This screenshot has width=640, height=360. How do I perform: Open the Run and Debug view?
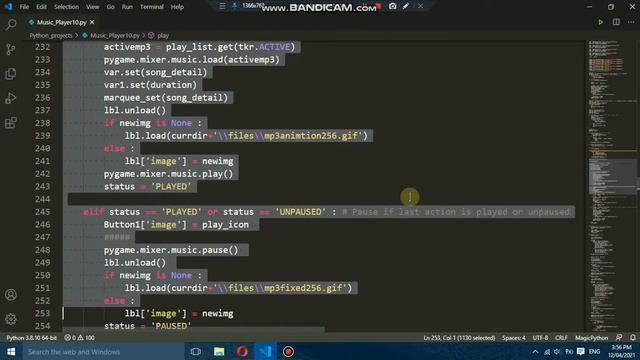tap(11, 98)
